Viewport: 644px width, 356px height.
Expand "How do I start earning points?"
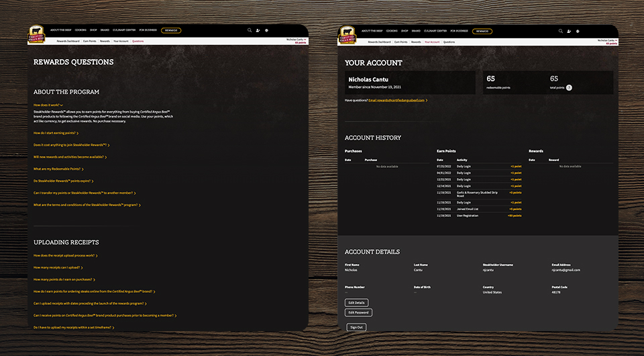pyautogui.click(x=56, y=133)
